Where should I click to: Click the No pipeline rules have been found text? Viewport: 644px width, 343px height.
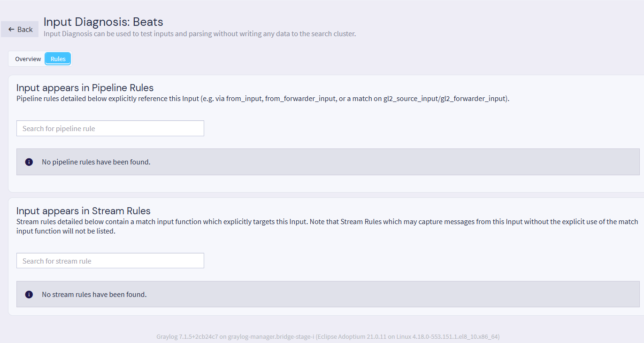coord(96,162)
